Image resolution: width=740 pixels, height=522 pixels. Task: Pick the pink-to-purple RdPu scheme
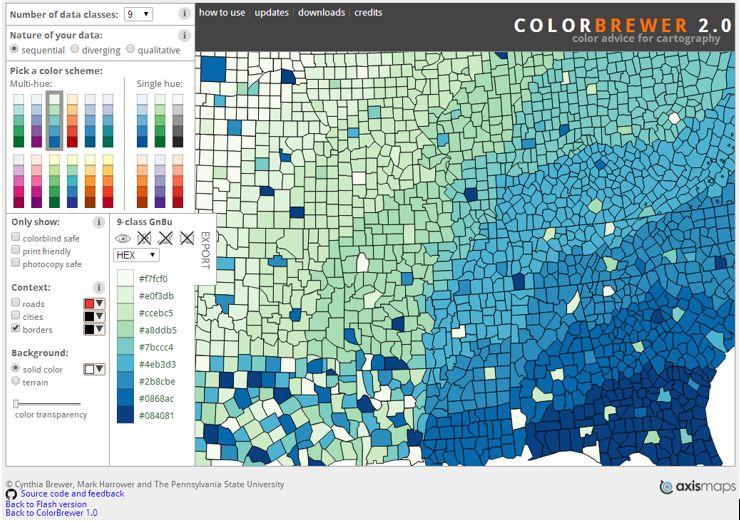click(36, 181)
